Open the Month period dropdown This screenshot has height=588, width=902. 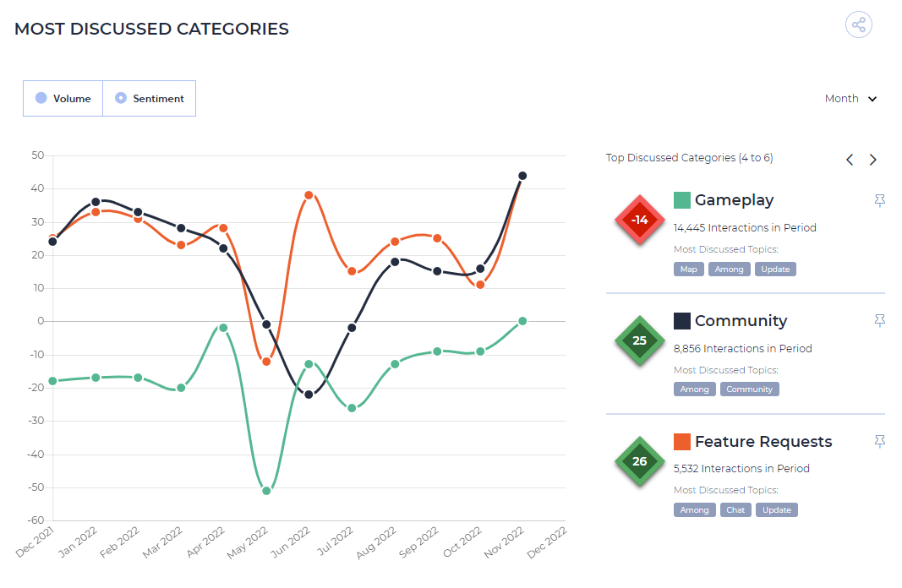(850, 99)
